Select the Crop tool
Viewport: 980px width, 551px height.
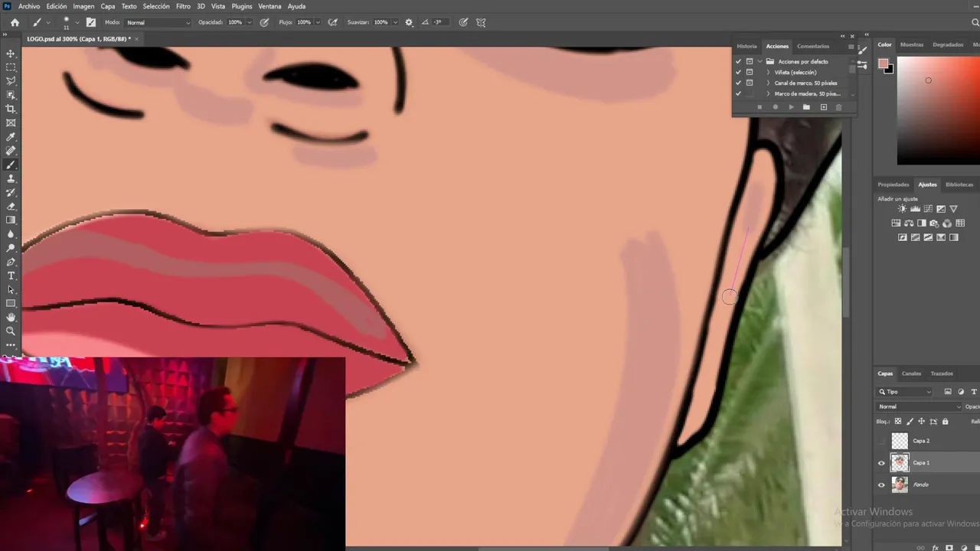11,109
